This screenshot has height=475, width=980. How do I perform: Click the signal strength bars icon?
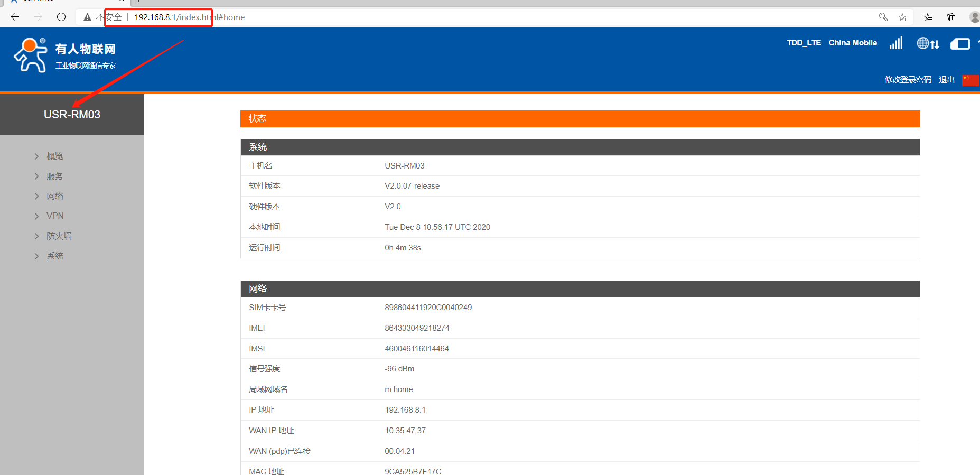click(896, 43)
